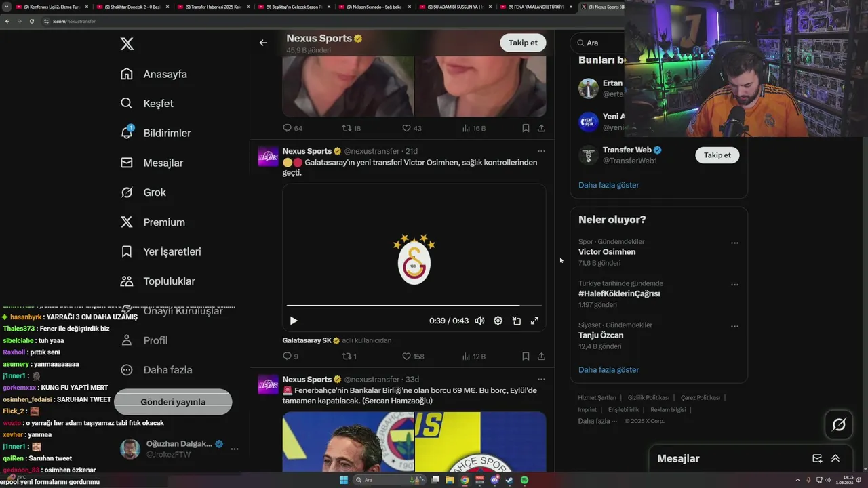
Task: Toggle picture-in-picture on the video
Action: point(516,321)
